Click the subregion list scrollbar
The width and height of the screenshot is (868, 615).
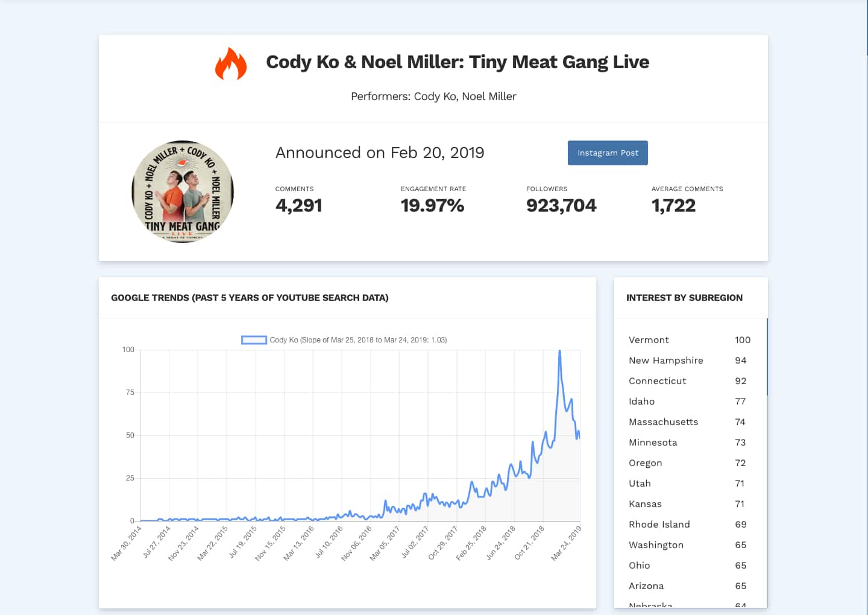[767, 357]
